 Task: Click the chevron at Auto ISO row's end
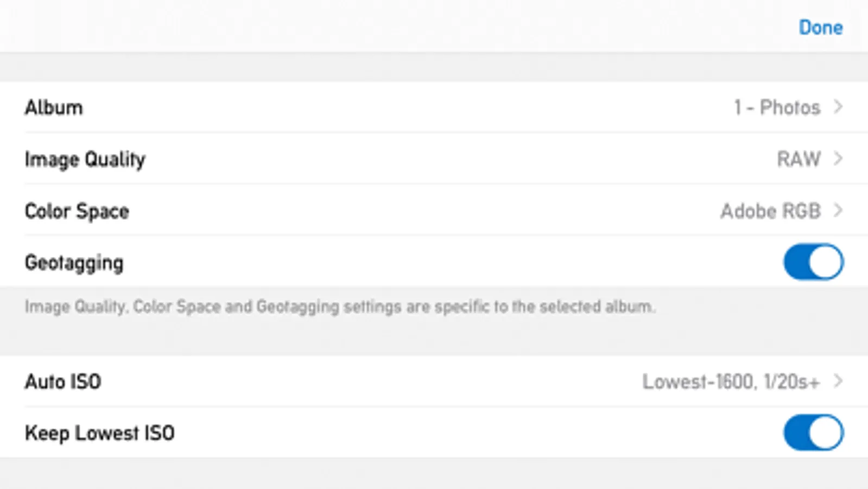tap(838, 381)
